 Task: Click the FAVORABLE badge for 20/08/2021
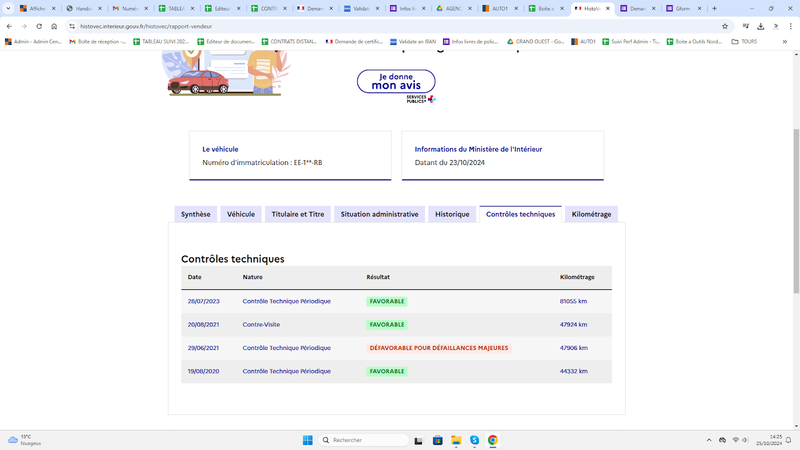387,324
